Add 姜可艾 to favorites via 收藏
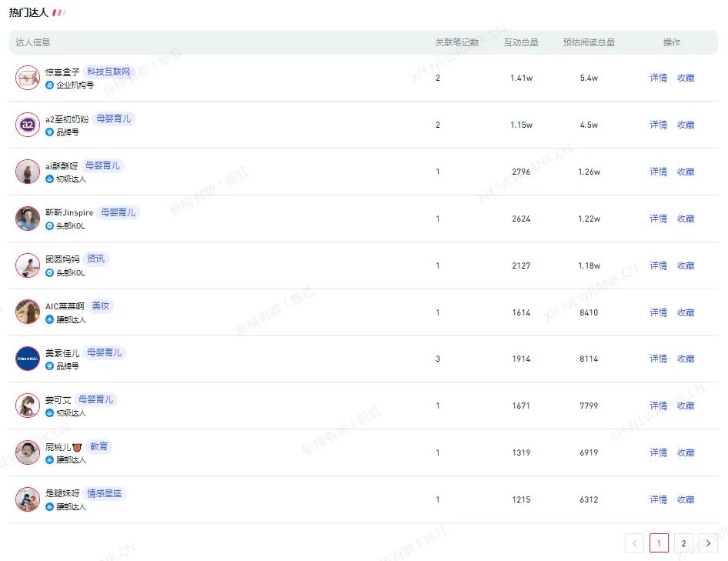This screenshot has width=728, height=561. click(x=686, y=406)
